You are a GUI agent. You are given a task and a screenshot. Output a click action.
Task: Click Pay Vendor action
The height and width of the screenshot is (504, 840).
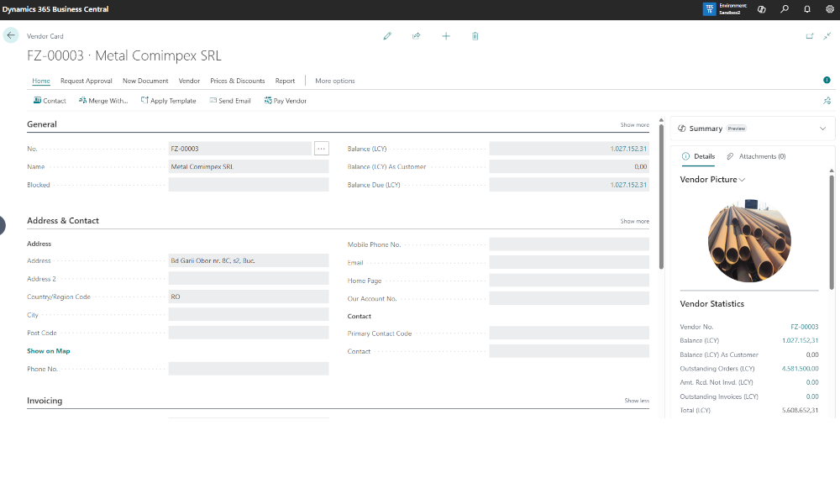tap(285, 101)
